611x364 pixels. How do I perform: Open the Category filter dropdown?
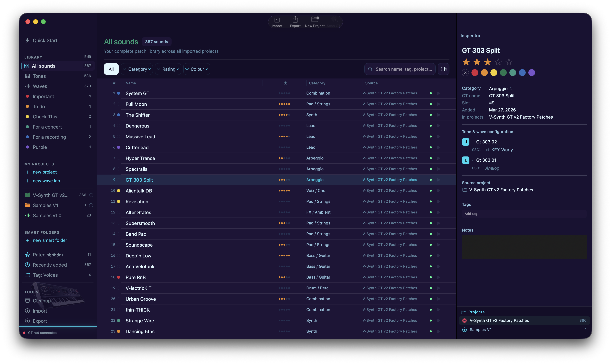click(137, 69)
